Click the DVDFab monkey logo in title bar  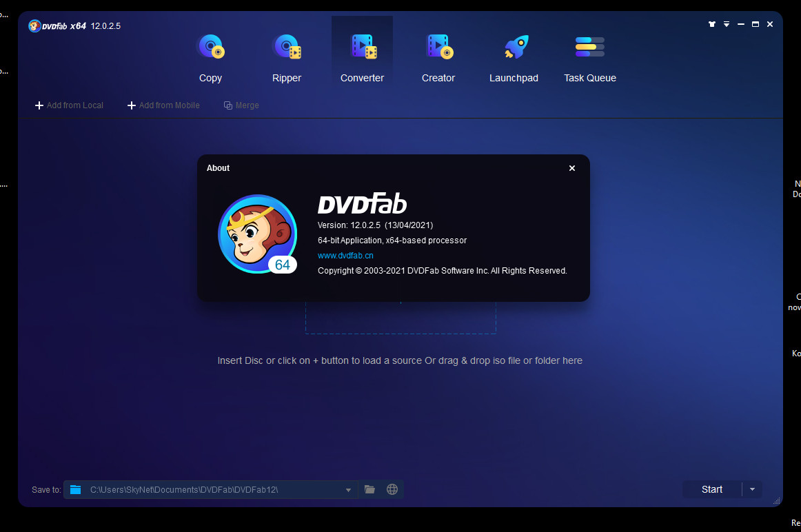pyautogui.click(x=34, y=25)
